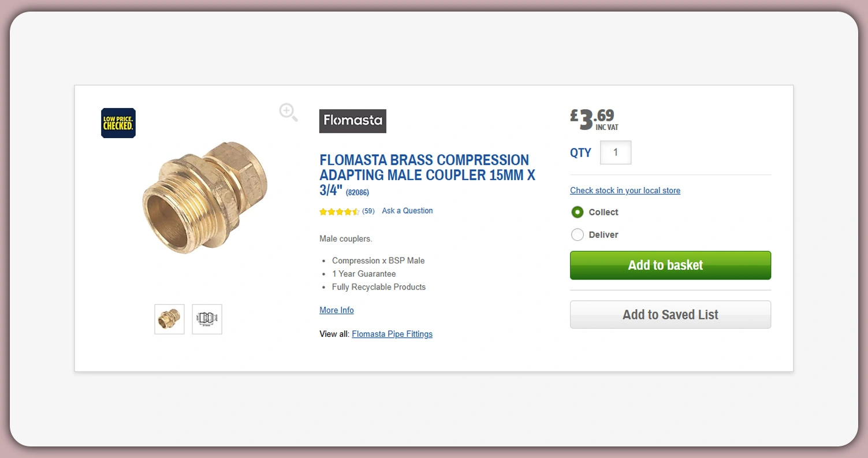
Task: Choose the Deliver radio option
Action: pyautogui.click(x=578, y=234)
